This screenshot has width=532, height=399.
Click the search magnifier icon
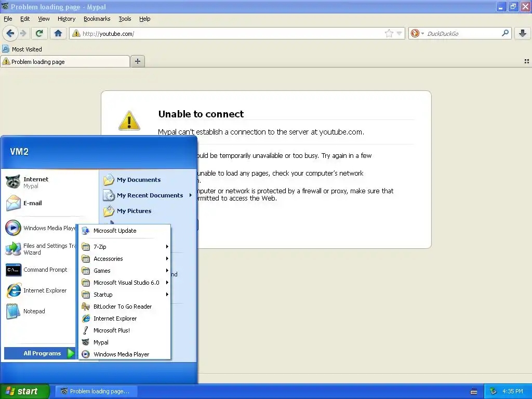[505, 33]
